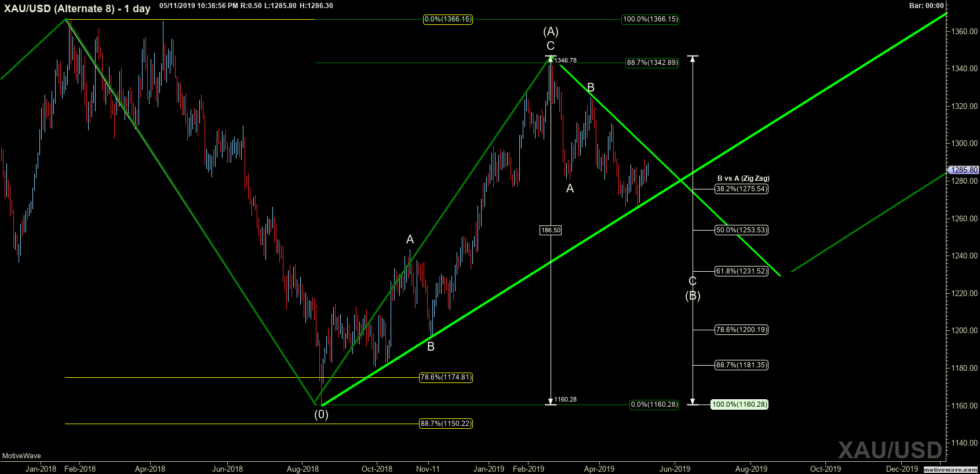Image resolution: width=980 pixels, height=474 pixels.
Task: Click the MotiveWave label at bottom left
Action: click(x=21, y=456)
